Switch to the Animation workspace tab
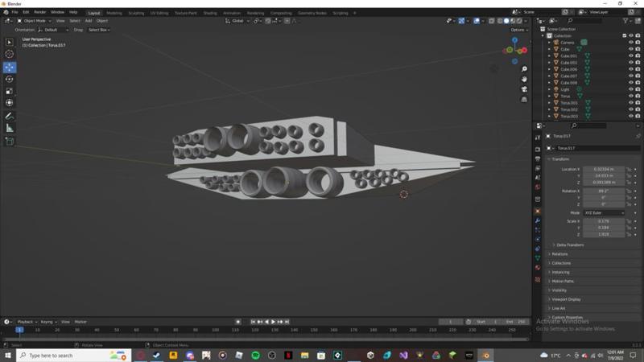Screen dimensions: 644x362 232,13
